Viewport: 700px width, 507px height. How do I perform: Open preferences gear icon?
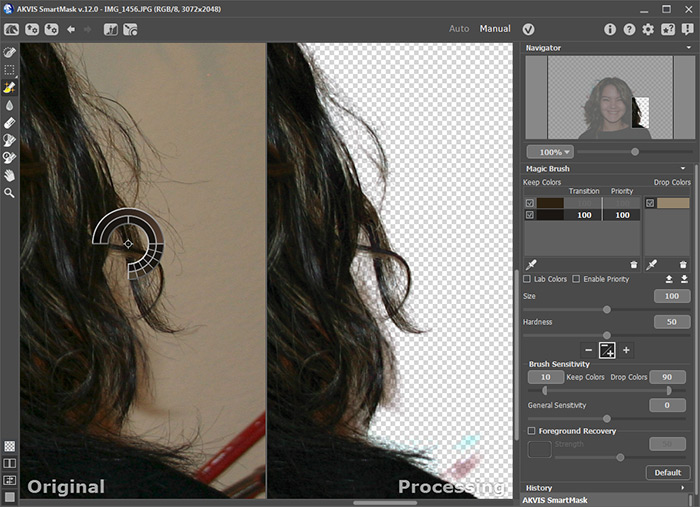point(648,29)
